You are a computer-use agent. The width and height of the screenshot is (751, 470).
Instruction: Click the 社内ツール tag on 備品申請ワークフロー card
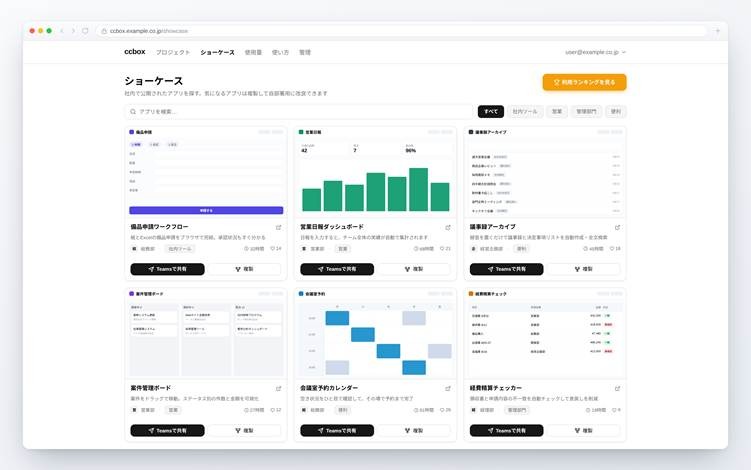[x=180, y=249]
